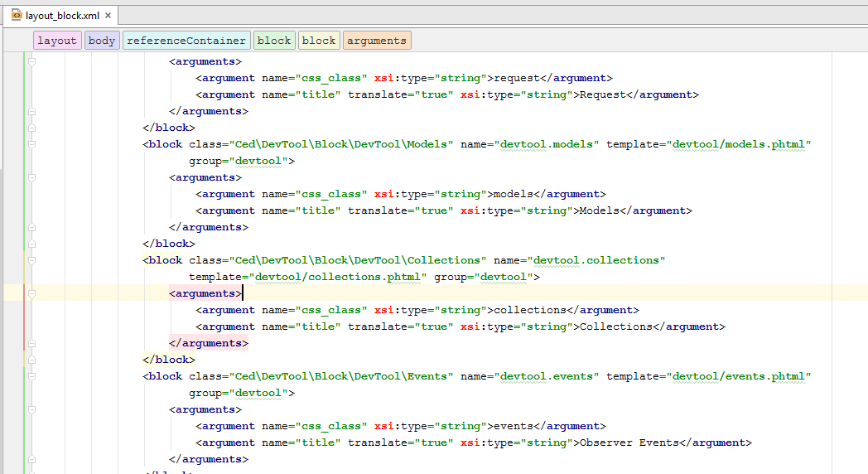
Task: Click the lowercase "events" css_class value
Action: [x=514, y=427]
